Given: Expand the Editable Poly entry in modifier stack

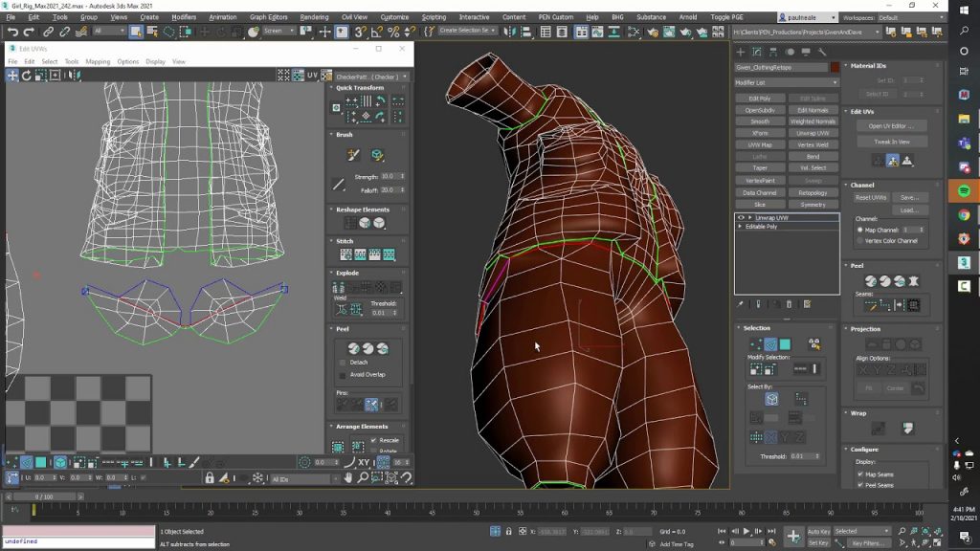Looking at the screenshot, I should click(x=739, y=227).
